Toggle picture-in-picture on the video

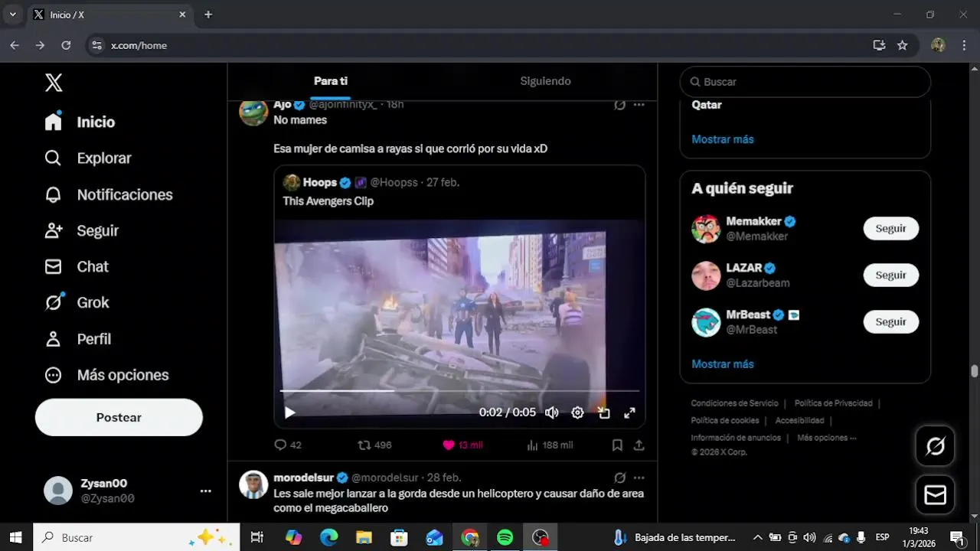[604, 412]
